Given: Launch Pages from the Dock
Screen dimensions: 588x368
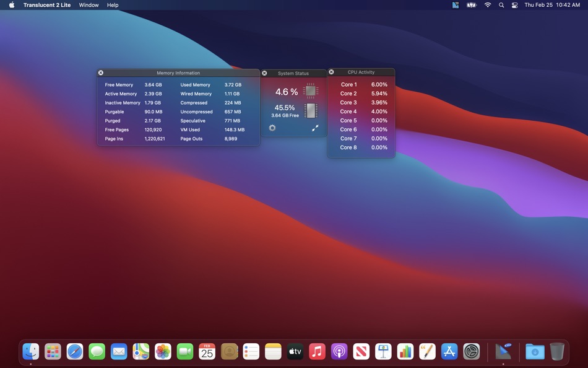Looking at the screenshot, I should [428, 352].
